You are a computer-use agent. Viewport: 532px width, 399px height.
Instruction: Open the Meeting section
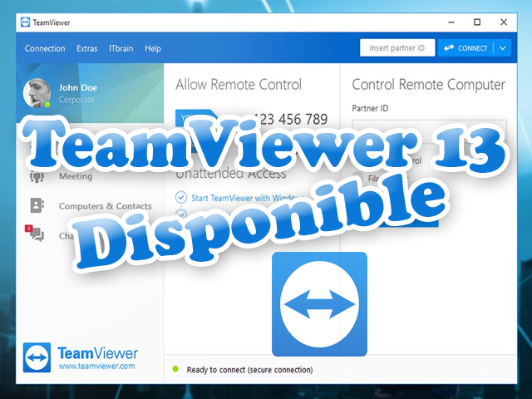coord(76,176)
